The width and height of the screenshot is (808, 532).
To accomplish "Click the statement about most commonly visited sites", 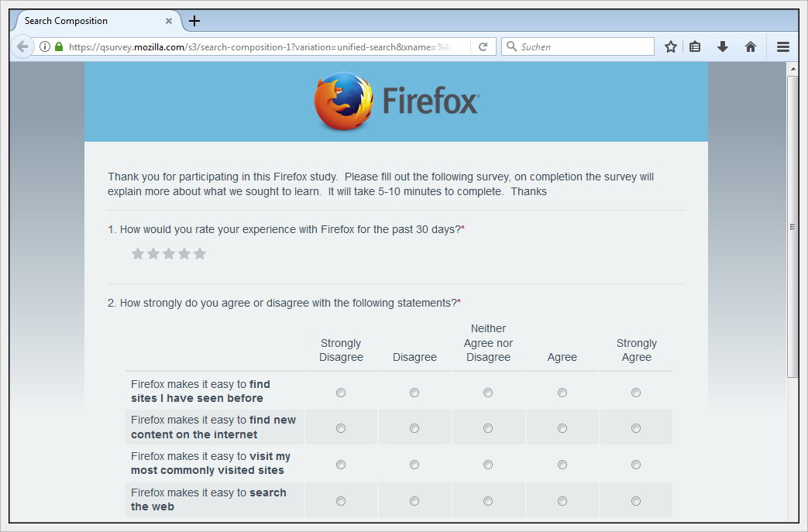I will click(210, 463).
